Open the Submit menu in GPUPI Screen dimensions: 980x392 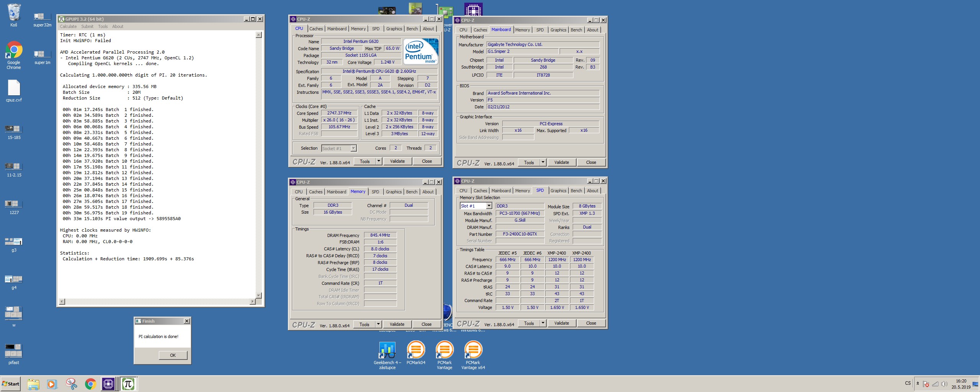click(x=87, y=26)
